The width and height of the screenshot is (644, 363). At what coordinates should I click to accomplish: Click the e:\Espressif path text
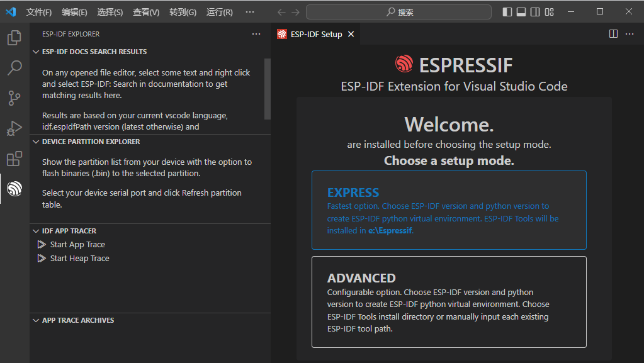click(x=390, y=231)
